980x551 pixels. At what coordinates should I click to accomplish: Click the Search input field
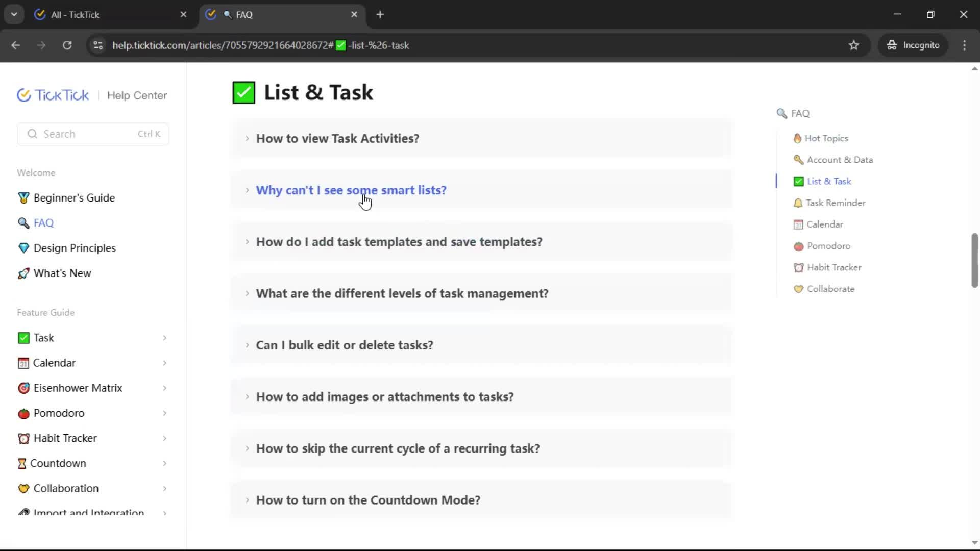tap(89, 134)
